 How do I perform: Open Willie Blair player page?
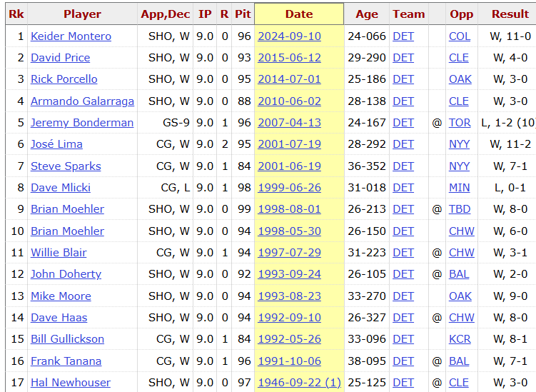coord(59,253)
